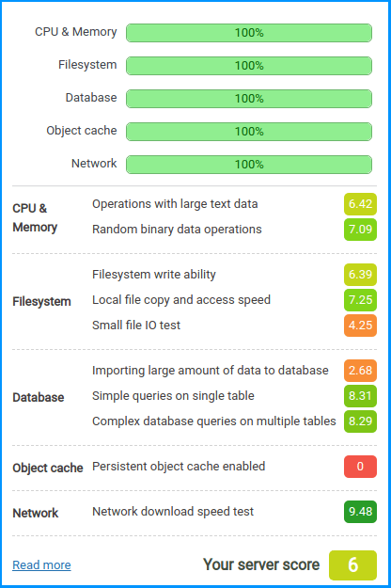Click the dark green 9.48 network badge
391x588 pixels.
point(360,512)
